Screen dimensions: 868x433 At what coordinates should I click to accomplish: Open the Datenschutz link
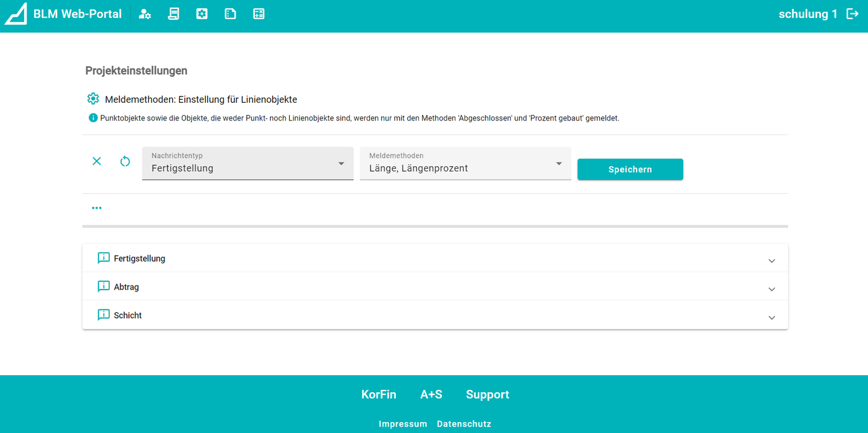[464, 424]
